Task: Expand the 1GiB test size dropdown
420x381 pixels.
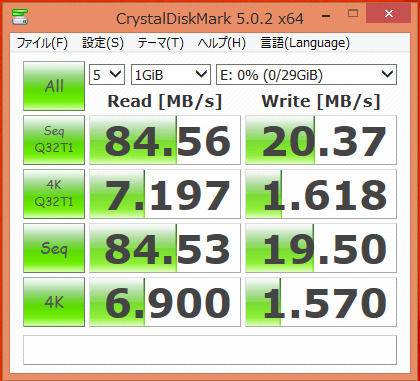Action: pyautogui.click(x=171, y=74)
